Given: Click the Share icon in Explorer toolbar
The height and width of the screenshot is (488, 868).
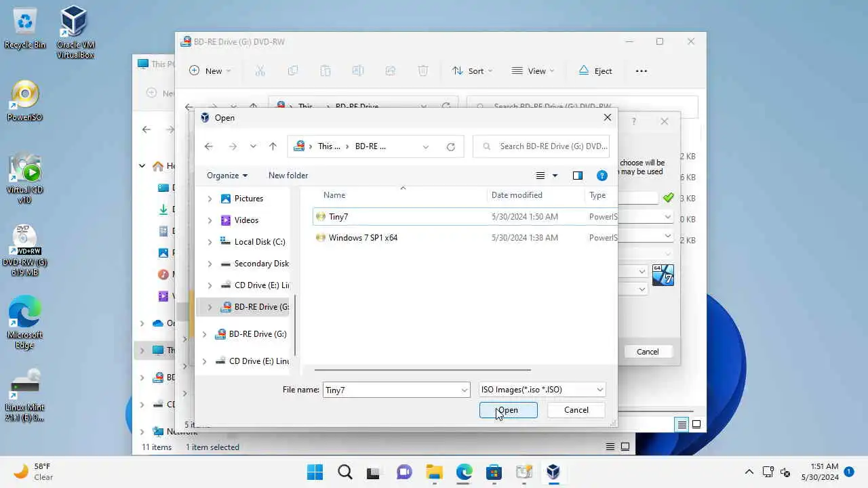Looking at the screenshot, I should tap(391, 70).
